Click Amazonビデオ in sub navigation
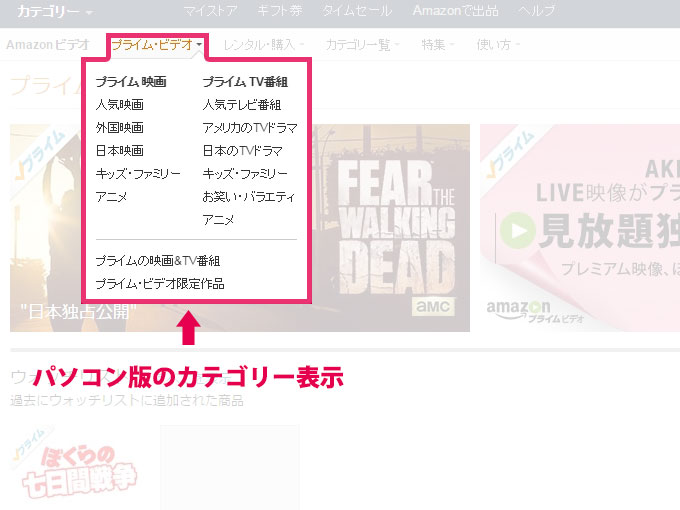Image resolution: width=680 pixels, height=510 pixels. tap(48, 44)
